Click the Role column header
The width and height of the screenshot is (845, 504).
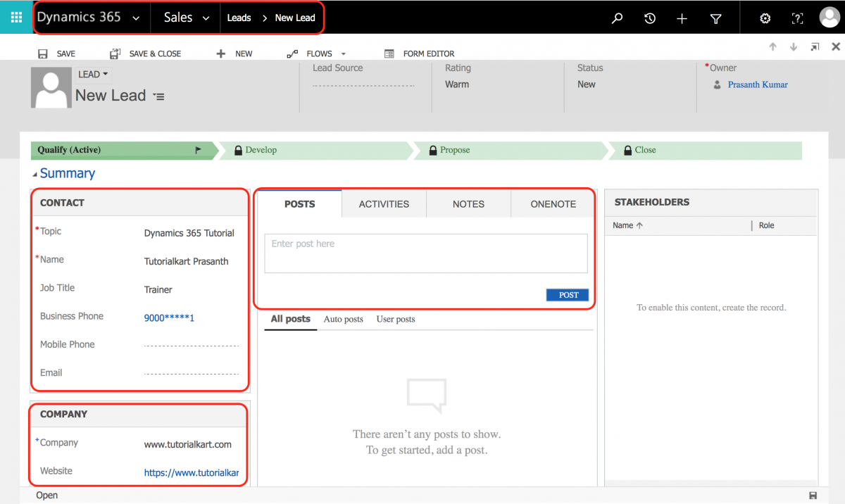tap(767, 225)
